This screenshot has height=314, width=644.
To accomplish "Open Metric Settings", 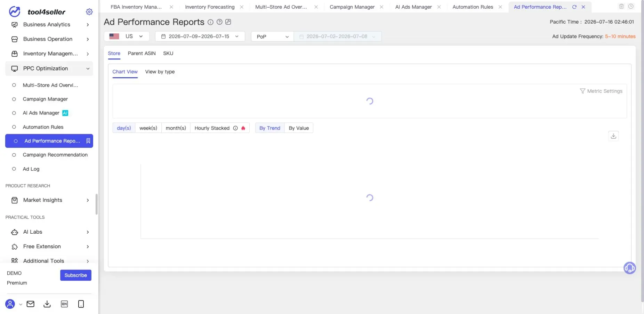I will point(601,91).
